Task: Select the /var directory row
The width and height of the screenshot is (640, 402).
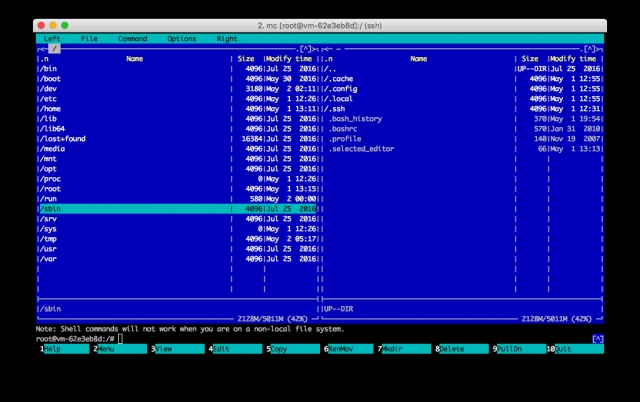Action: 178,259
